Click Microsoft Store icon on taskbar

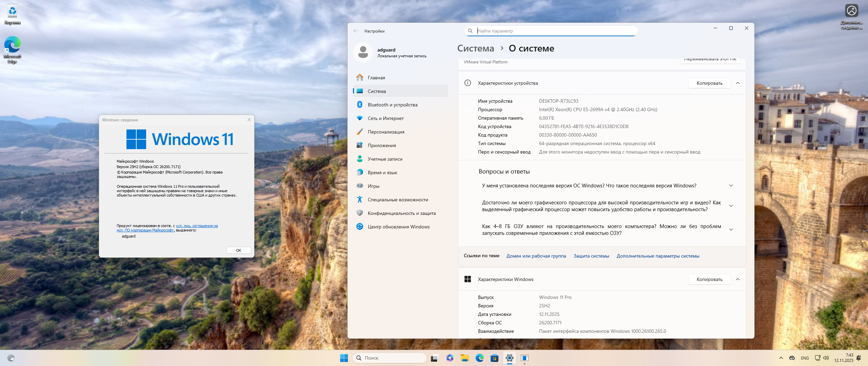[x=494, y=358]
